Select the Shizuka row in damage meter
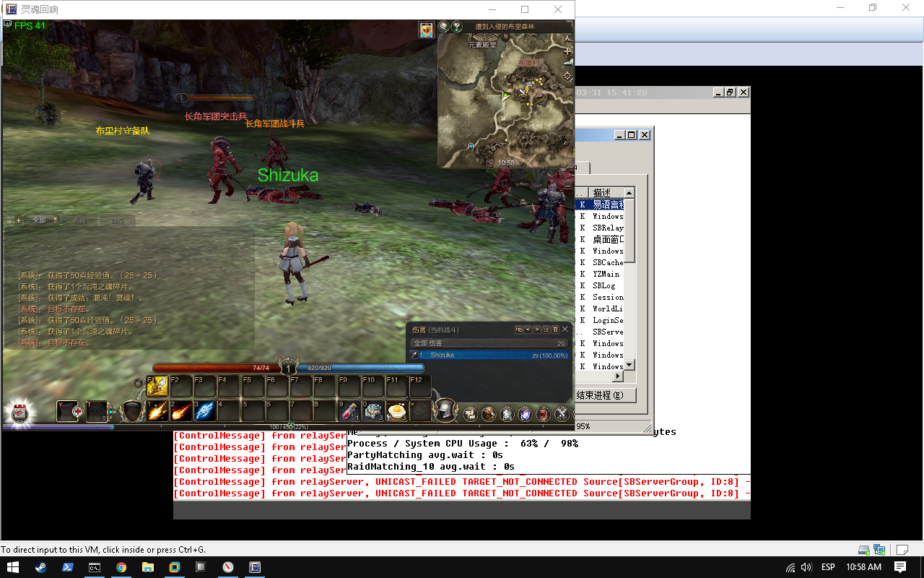 click(489, 355)
